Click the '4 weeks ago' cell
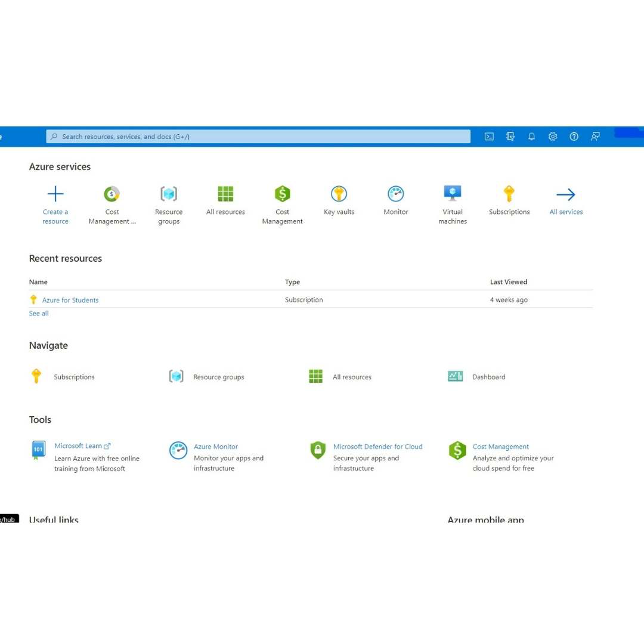 509,300
